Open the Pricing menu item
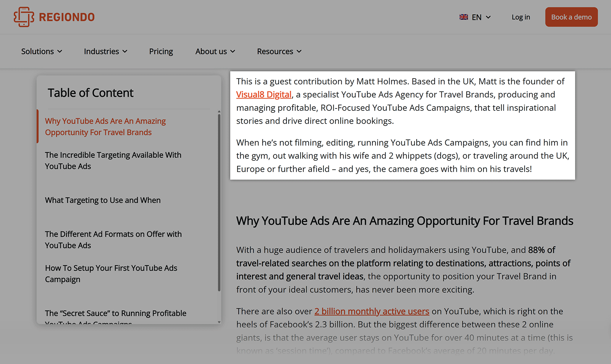611x364 pixels. point(161,51)
